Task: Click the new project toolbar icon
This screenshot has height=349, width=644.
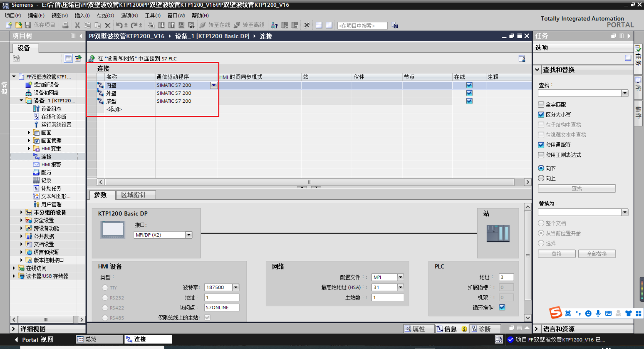Action: tap(9, 25)
